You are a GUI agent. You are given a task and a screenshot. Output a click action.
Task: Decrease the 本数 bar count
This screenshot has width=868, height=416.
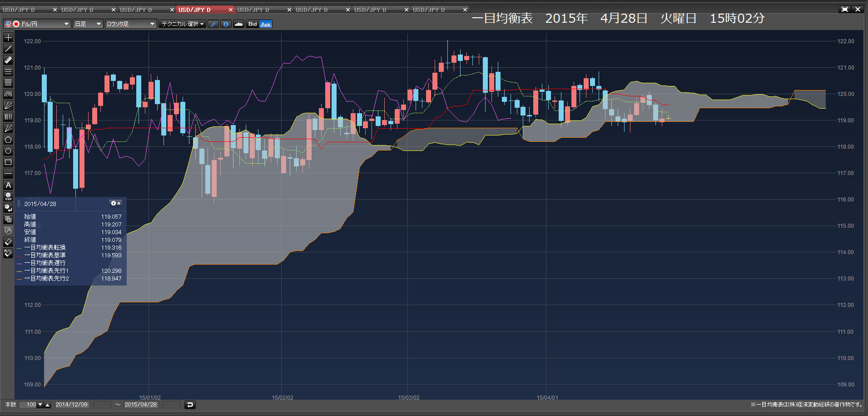40,405
